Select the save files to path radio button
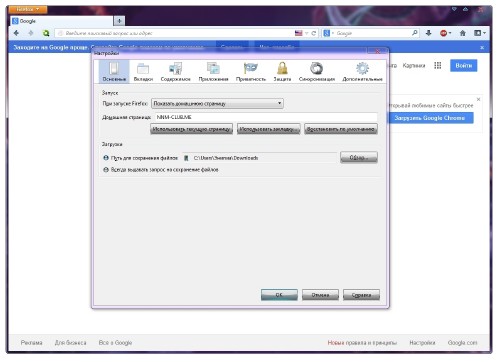 [106, 158]
